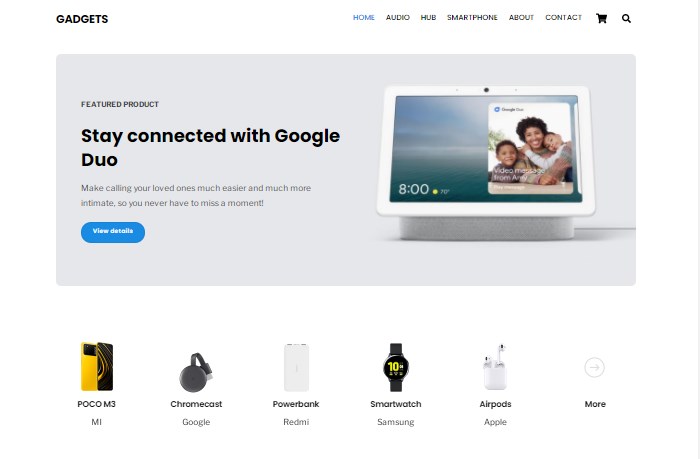Open the CONTACT page link
The width and height of the screenshot is (700, 459).
click(x=563, y=17)
